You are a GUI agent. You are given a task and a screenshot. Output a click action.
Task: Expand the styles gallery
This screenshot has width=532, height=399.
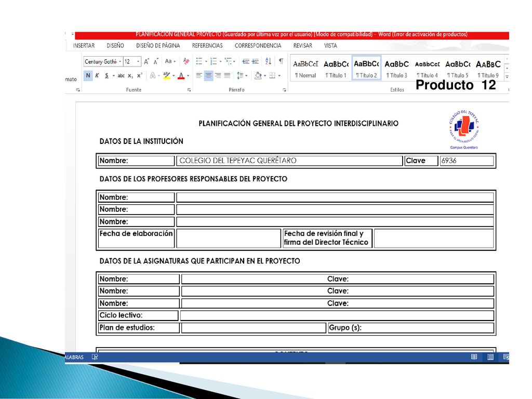pos(507,77)
